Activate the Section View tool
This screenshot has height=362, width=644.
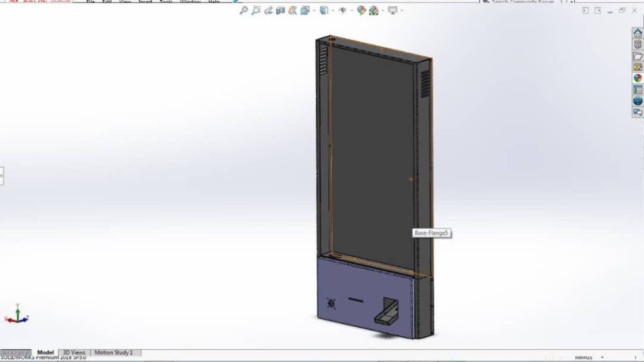click(280, 10)
